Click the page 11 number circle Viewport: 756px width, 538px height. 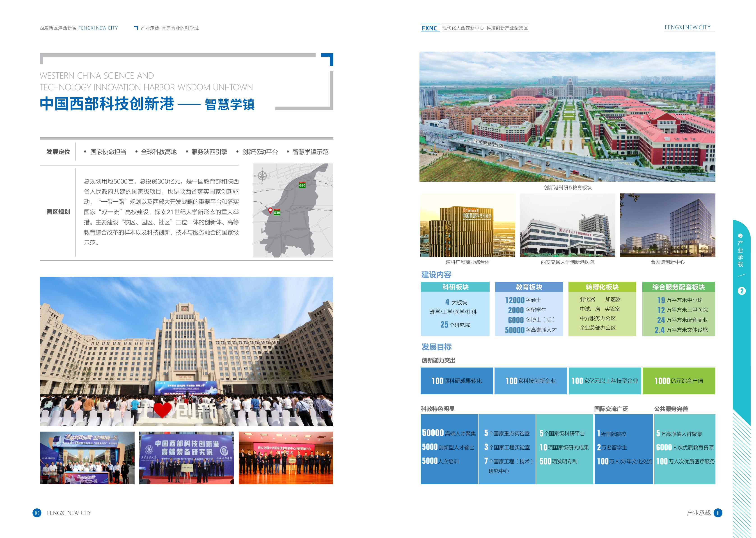(718, 513)
